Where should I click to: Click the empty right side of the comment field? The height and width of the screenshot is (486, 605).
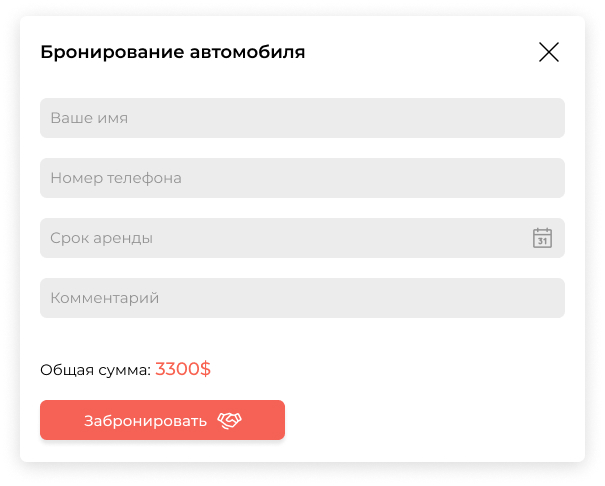click(x=424, y=298)
